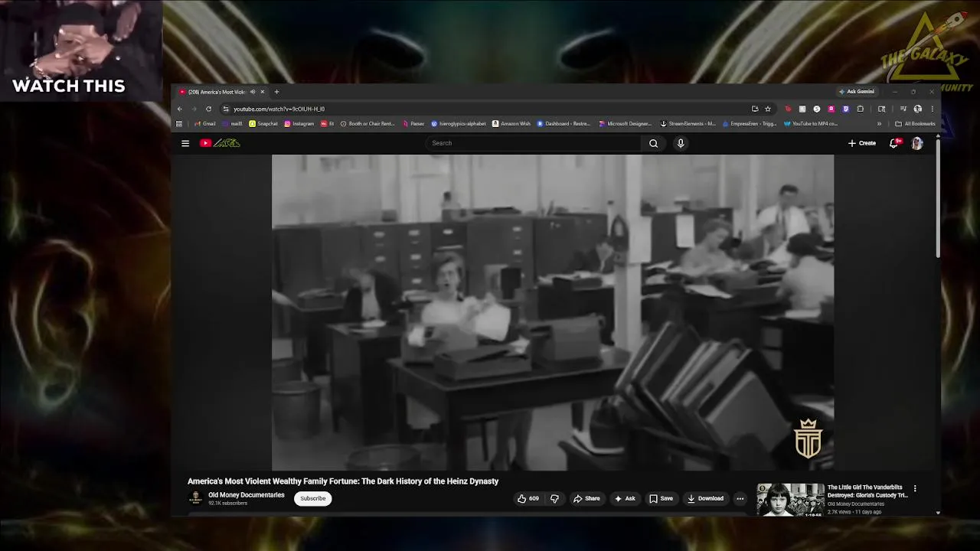The image size is (980, 551).
Task: Reload the YouTube page
Action: pyautogui.click(x=208, y=109)
